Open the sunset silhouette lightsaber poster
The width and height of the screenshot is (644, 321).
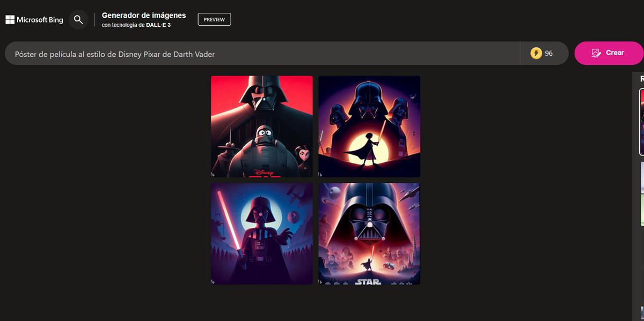(369, 126)
